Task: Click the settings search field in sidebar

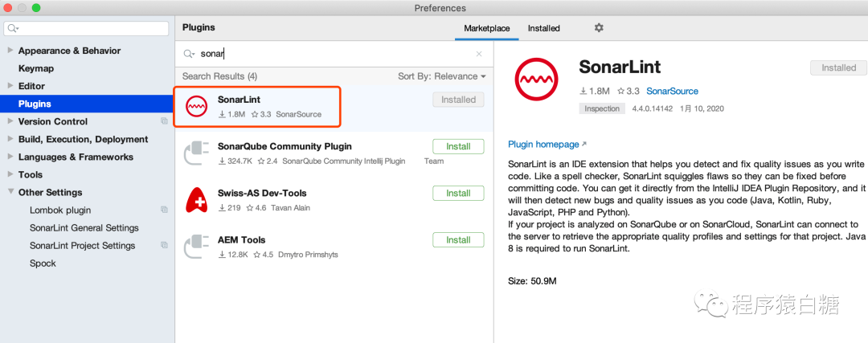Action: click(x=88, y=28)
